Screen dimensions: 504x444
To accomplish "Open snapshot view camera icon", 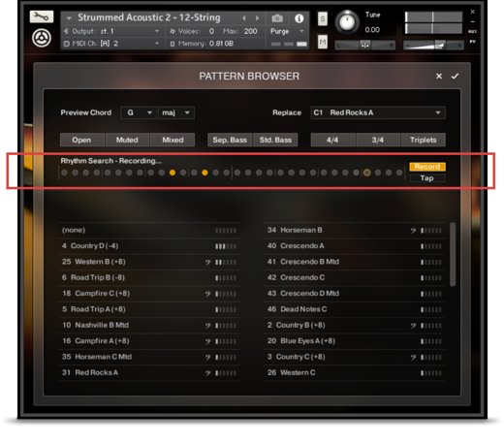I will point(277,18).
